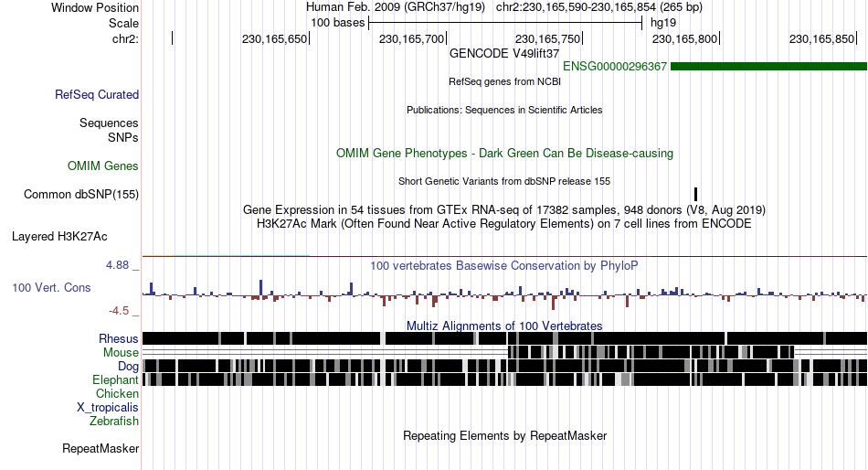
Task: Open the RefSeq Curated track label
Action: tap(96, 95)
